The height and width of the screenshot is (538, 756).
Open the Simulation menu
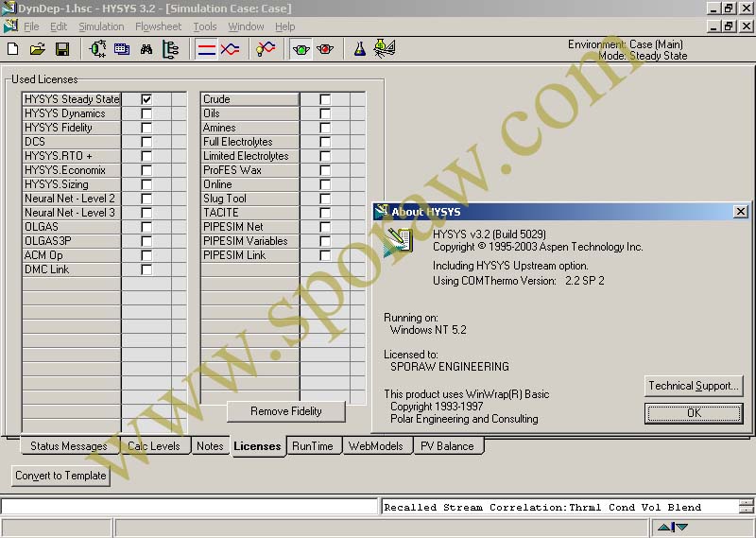101,26
